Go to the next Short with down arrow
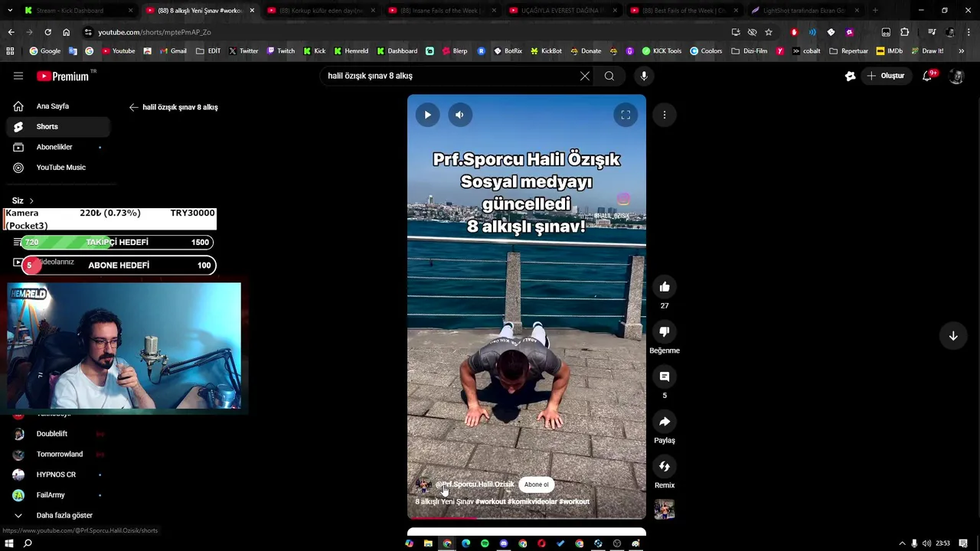Viewport: 980px width, 551px height. (953, 336)
